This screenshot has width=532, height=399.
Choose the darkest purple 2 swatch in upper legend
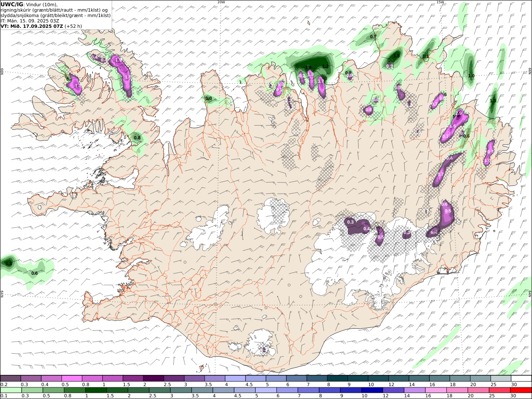(153, 378)
